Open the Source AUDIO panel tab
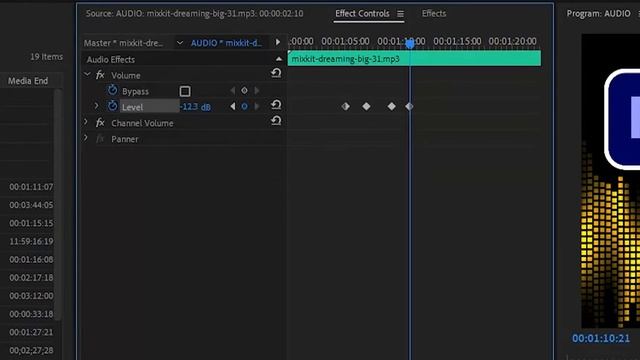The width and height of the screenshot is (640, 360). [x=194, y=13]
